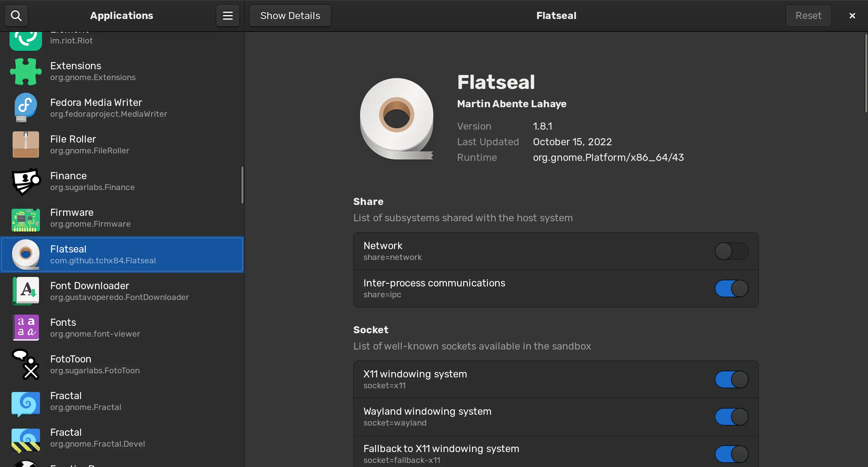
Task: Select the Extensions puzzle piece icon
Action: (26, 72)
